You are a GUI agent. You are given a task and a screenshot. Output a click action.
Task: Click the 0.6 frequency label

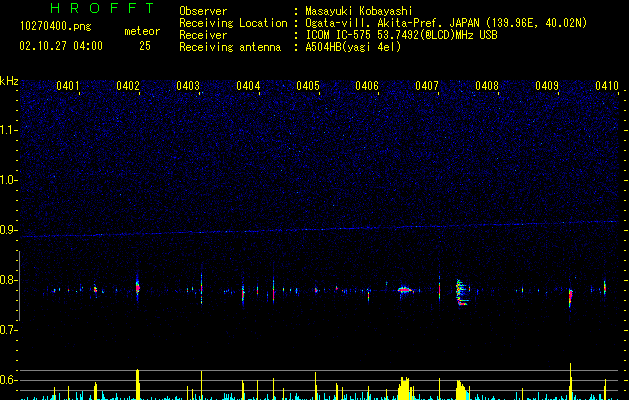[x=8, y=380]
